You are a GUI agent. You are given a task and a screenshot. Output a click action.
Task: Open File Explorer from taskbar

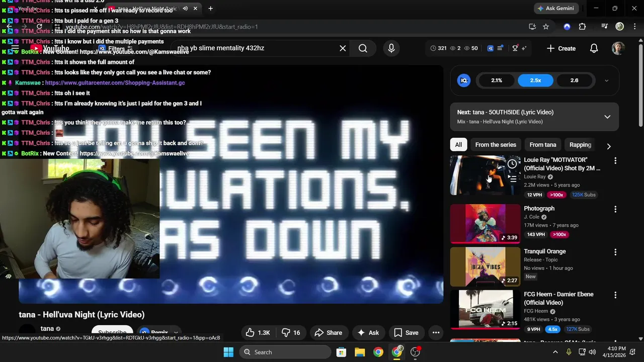360,352
